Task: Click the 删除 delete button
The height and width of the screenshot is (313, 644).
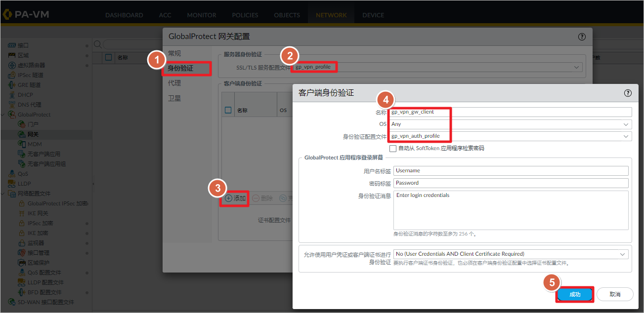Action: pyautogui.click(x=262, y=198)
